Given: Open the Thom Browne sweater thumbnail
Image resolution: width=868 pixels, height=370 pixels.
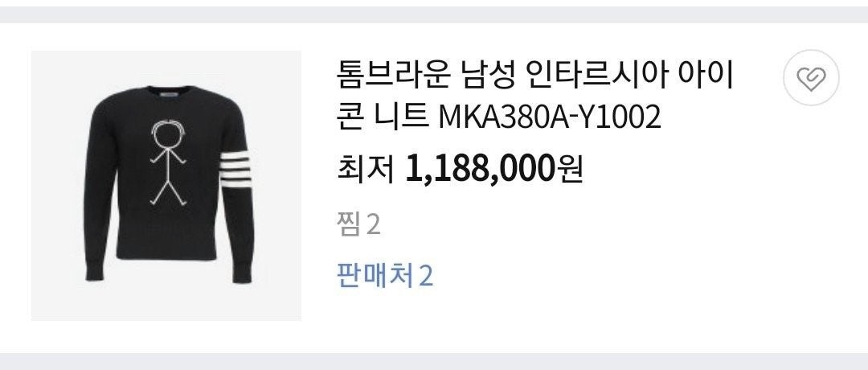Looking at the screenshot, I should pyautogui.click(x=166, y=186).
